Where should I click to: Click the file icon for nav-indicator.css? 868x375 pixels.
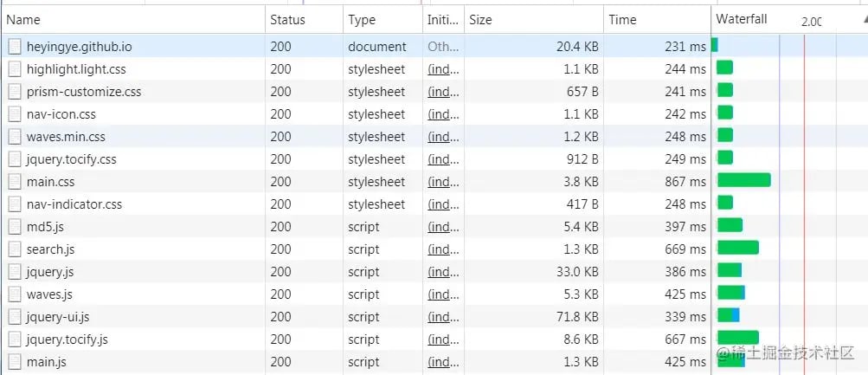(15, 204)
